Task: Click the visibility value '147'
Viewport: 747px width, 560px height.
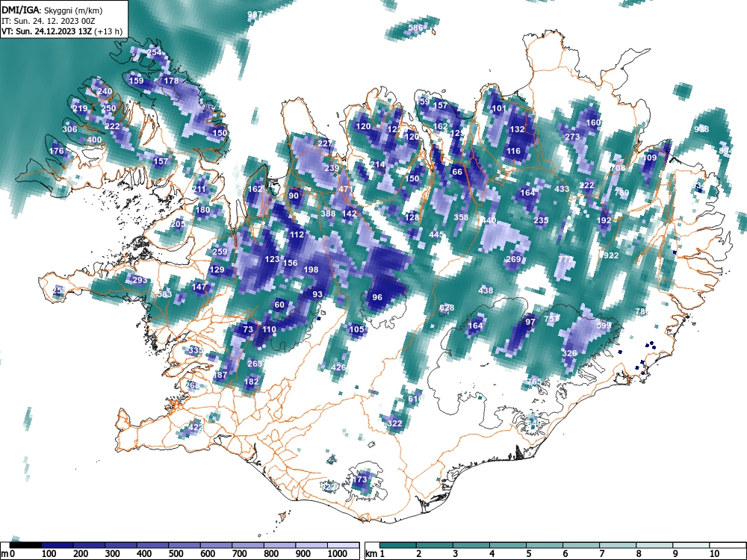Action: [199, 287]
